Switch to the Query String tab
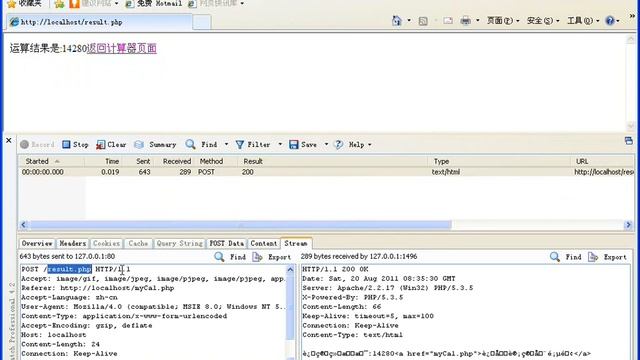Image resolution: width=640 pixels, height=360 pixels. [x=180, y=243]
